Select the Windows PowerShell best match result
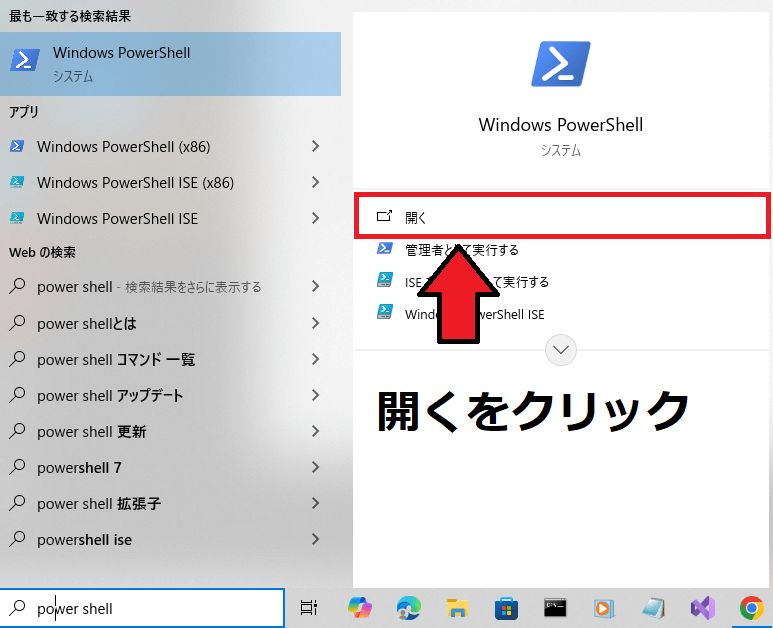This screenshot has height=628, width=773. (x=170, y=63)
